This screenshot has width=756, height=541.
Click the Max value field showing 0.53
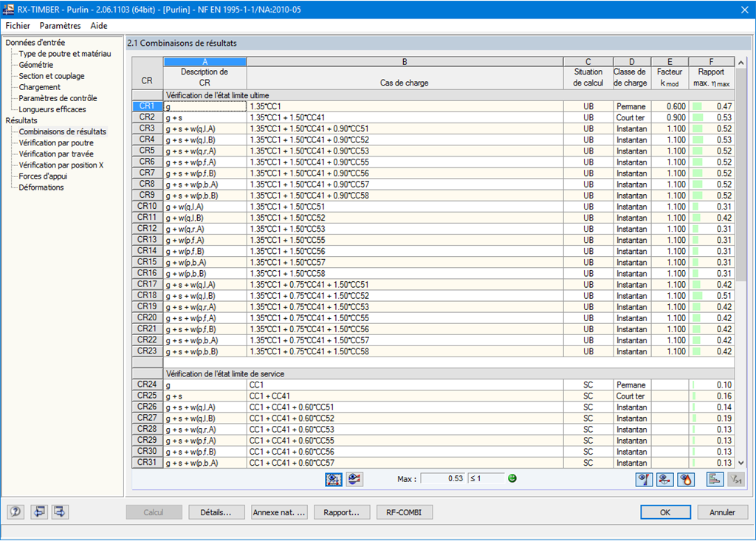click(x=443, y=478)
